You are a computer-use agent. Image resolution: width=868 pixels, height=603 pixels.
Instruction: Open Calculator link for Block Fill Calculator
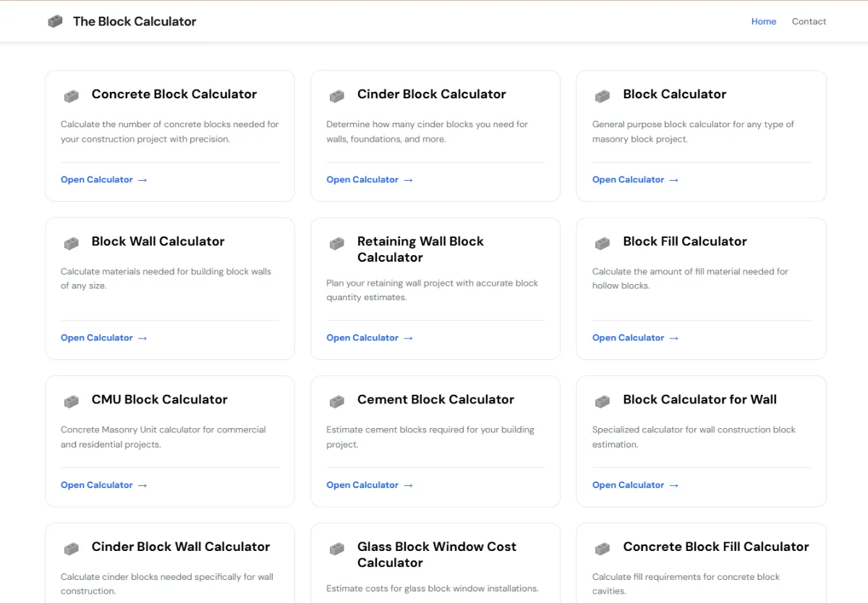636,338
